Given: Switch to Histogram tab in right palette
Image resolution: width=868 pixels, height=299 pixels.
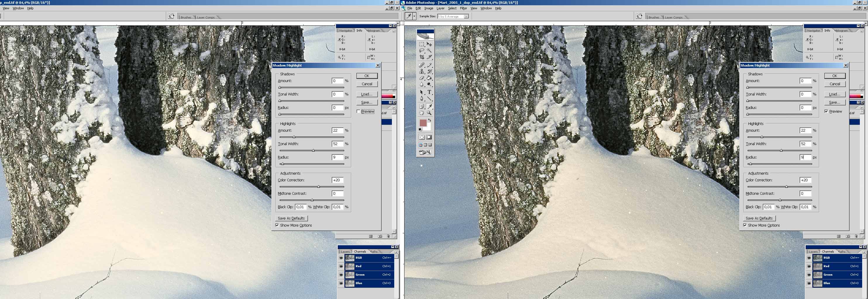Looking at the screenshot, I should pyautogui.click(x=841, y=31).
